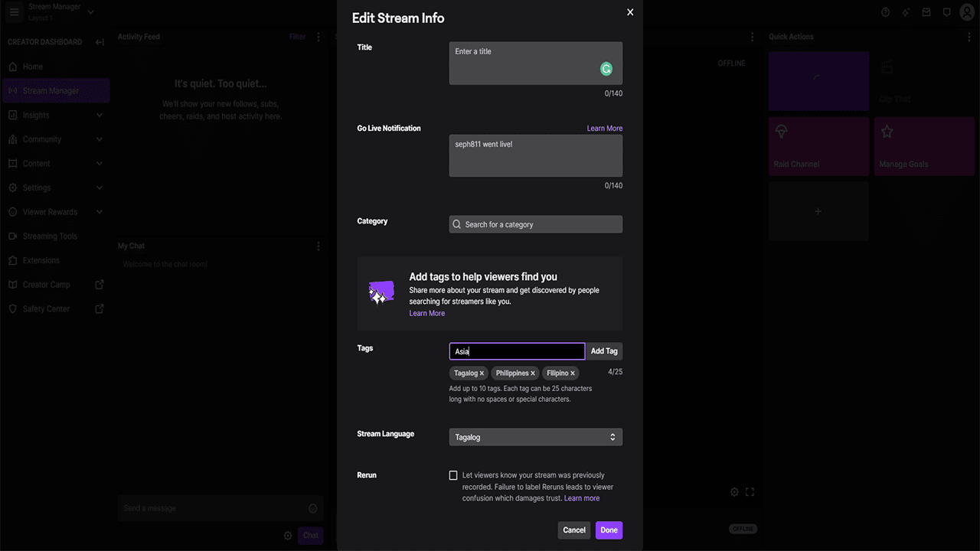Remove the Tagalog tag
Viewport: 980px width, 551px height.
(x=482, y=373)
